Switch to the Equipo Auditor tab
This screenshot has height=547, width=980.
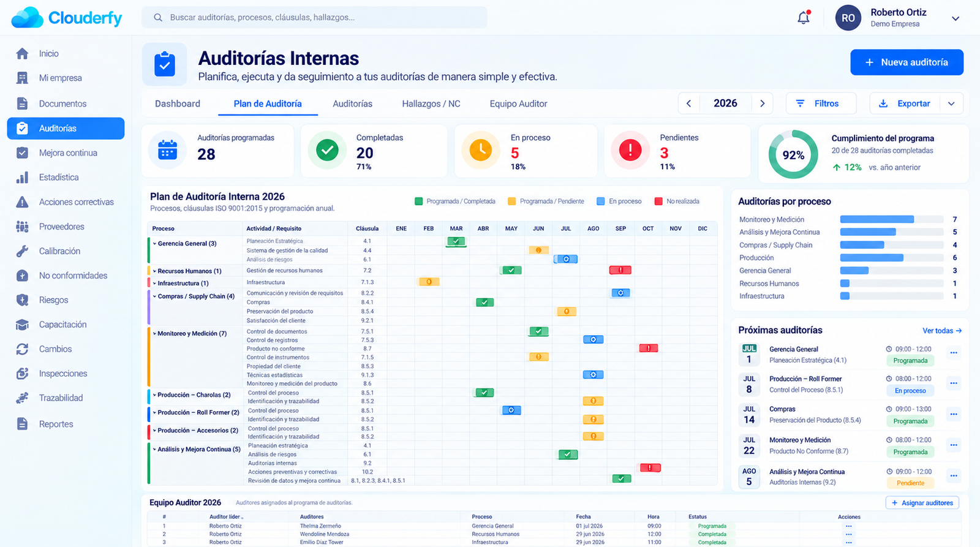click(x=518, y=104)
